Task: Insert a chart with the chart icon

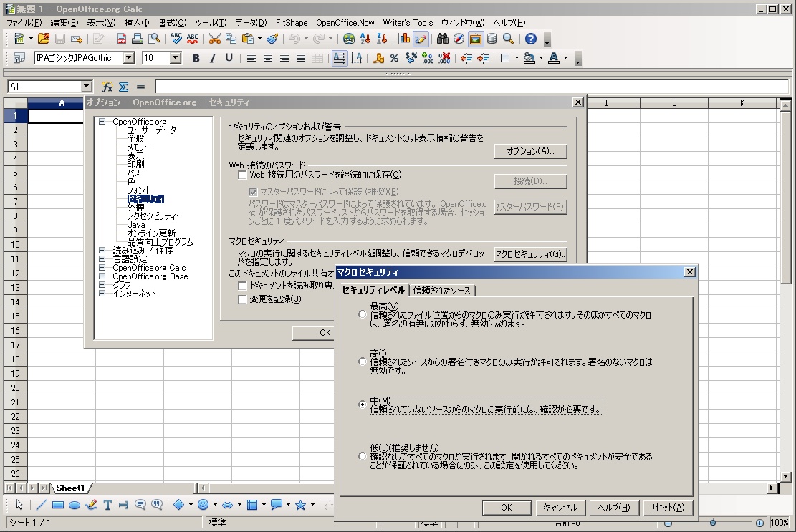Action: click(x=404, y=39)
